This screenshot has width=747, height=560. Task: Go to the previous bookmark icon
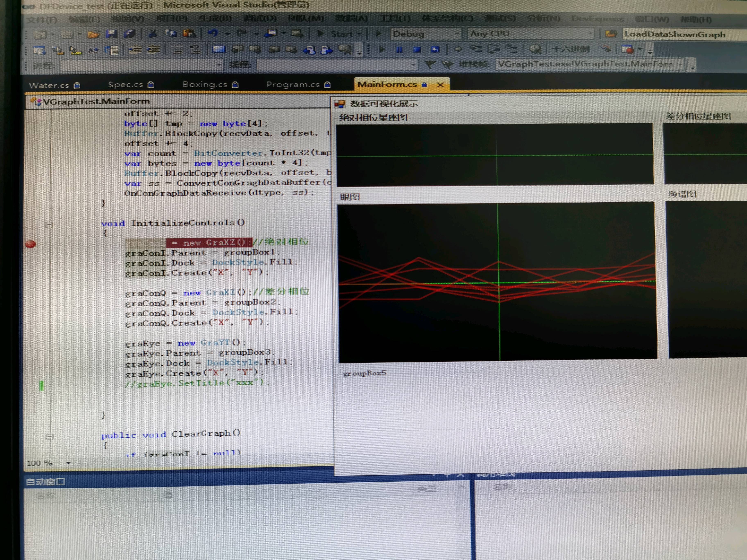tap(237, 50)
